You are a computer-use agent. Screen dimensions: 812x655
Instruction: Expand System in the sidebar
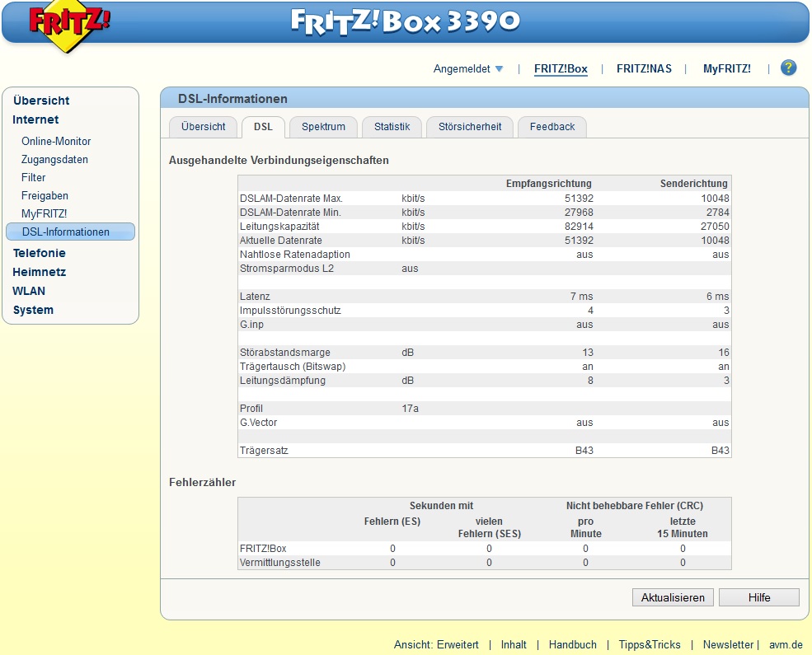click(x=33, y=310)
